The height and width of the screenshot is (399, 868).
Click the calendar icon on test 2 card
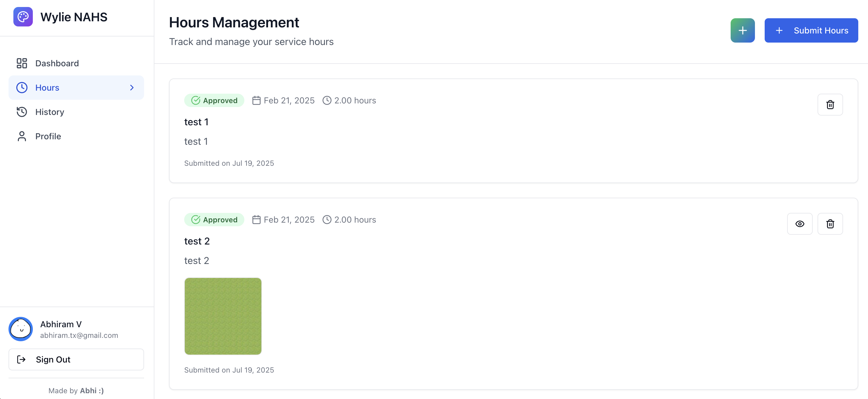(x=257, y=219)
